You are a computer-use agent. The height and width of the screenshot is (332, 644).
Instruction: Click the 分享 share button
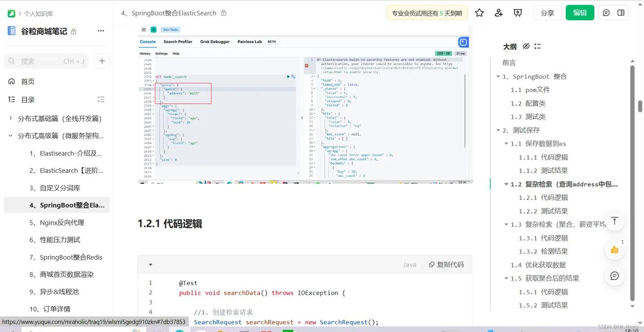[547, 13]
